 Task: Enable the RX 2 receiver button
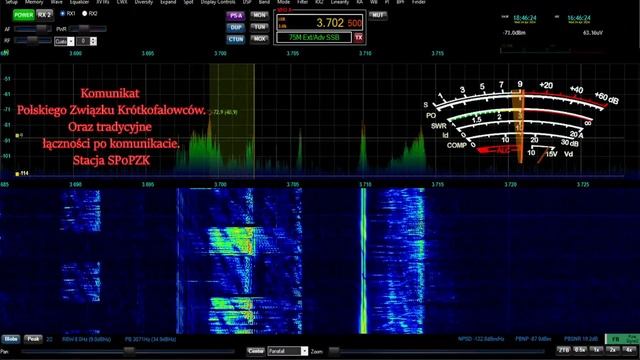click(44, 15)
